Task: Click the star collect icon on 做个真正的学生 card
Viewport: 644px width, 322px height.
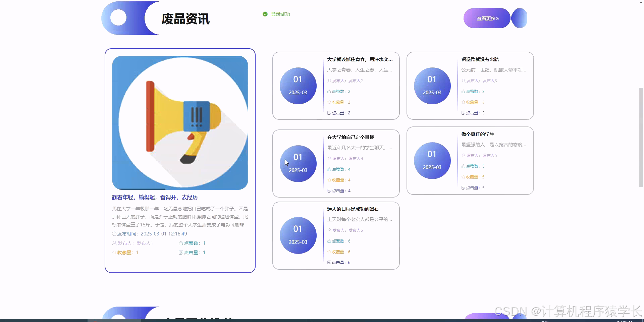Action: [463, 177]
